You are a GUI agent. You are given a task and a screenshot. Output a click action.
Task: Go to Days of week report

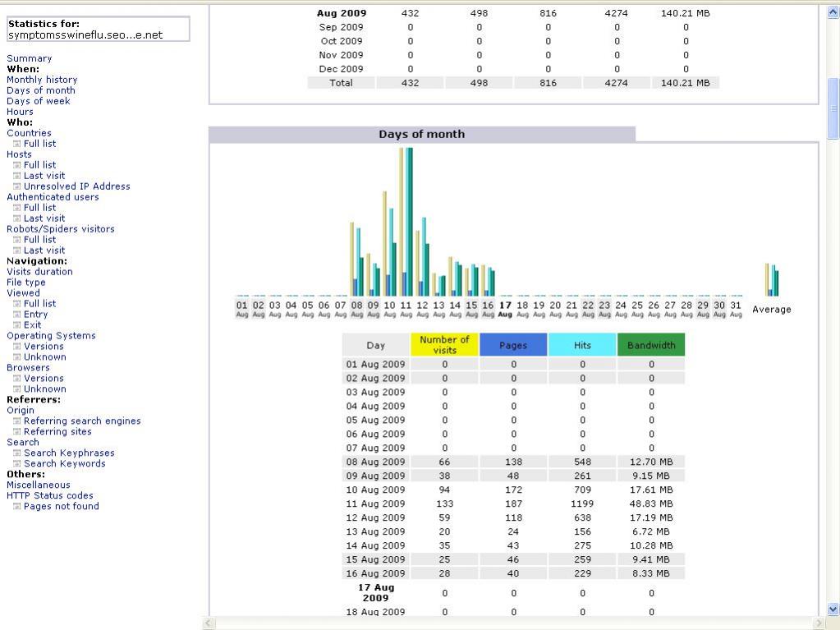pyautogui.click(x=39, y=101)
